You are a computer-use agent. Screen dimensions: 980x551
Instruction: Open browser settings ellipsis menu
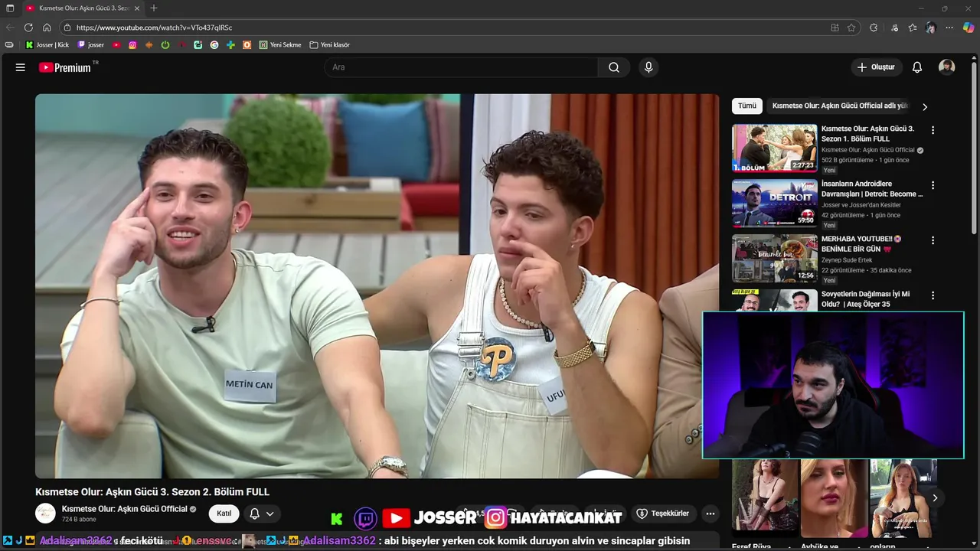pos(949,28)
